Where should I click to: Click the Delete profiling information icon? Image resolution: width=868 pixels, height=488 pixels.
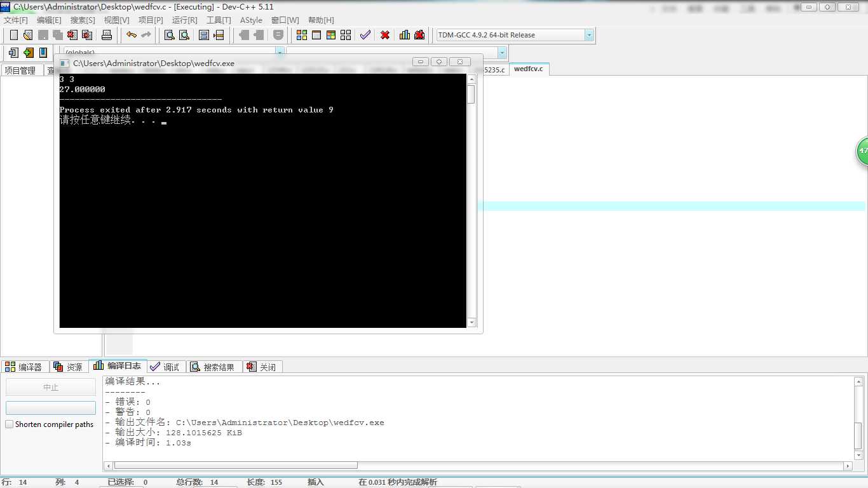tap(419, 35)
